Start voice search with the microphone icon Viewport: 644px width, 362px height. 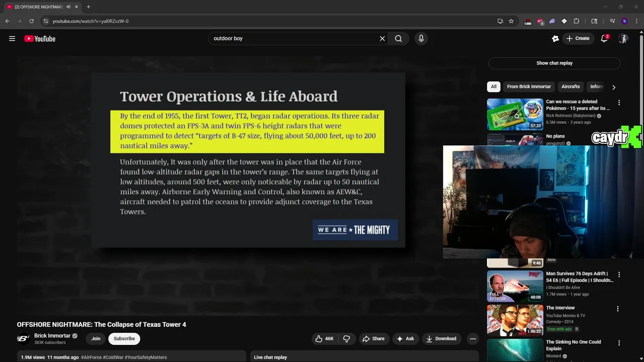tap(421, 38)
